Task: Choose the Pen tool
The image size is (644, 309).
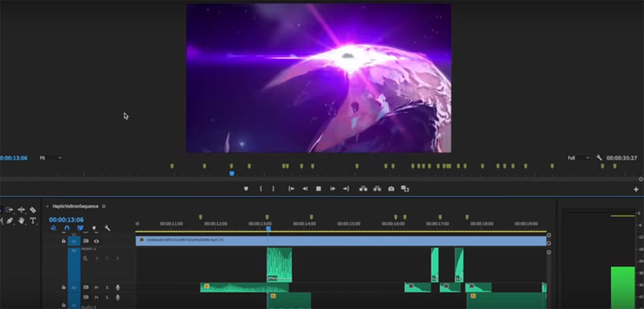Action: tap(10, 221)
